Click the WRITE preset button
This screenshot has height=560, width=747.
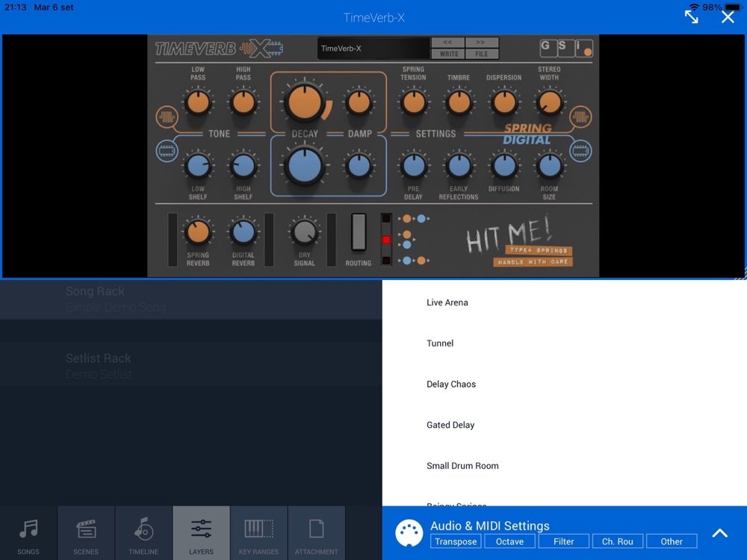448,54
